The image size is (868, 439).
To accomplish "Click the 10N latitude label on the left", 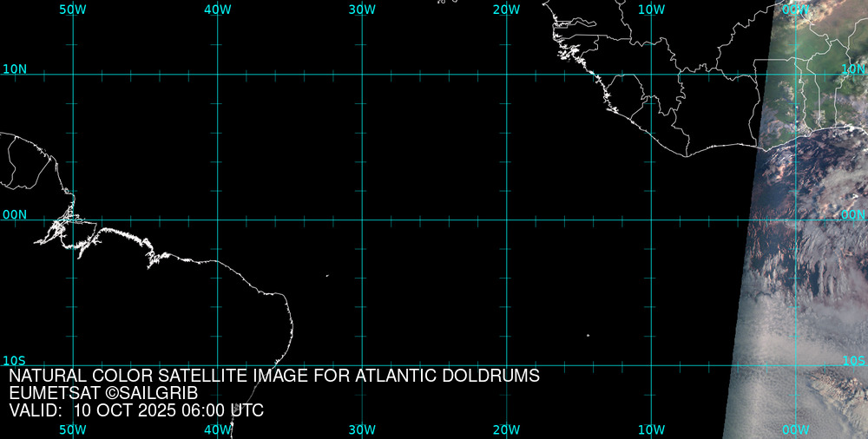I will point(15,69).
